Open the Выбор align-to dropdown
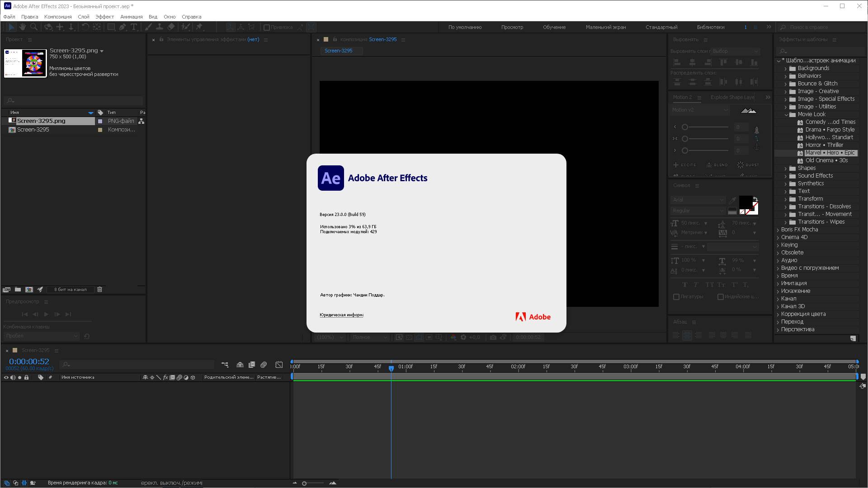Image resolution: width=868 pixels, height=488 pixels. [x=736, y=51]
